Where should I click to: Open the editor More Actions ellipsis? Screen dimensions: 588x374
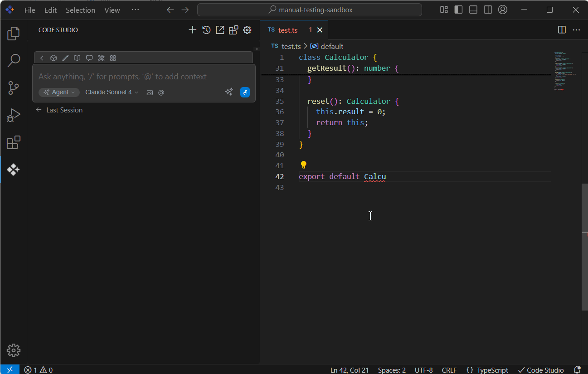tap(576, 30)
